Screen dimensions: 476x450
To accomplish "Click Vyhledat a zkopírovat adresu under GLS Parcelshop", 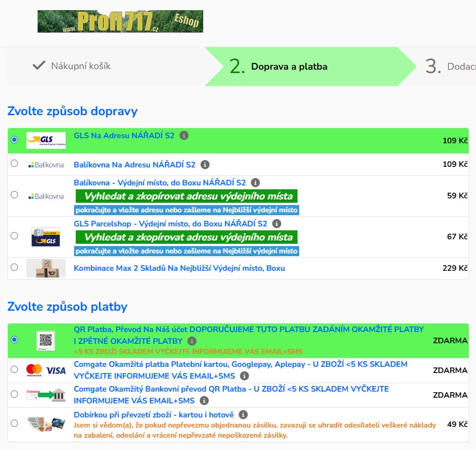I will (187, 237).
